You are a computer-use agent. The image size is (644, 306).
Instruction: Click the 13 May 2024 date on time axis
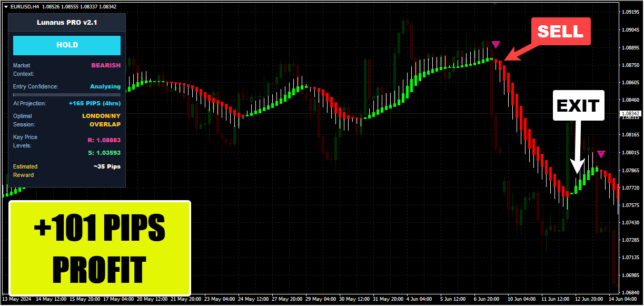coord(17,299)
